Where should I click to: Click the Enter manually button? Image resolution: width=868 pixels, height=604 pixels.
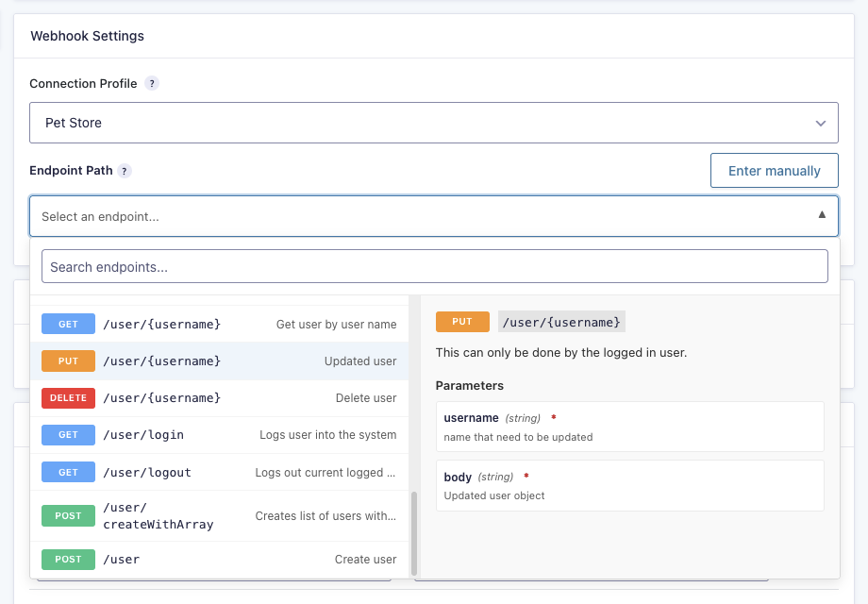(x=774, y=171)
